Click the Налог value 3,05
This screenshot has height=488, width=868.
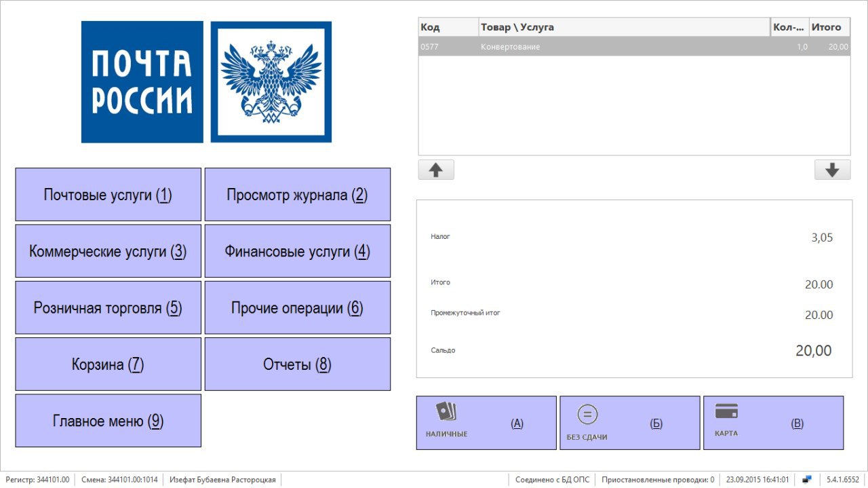822,238
